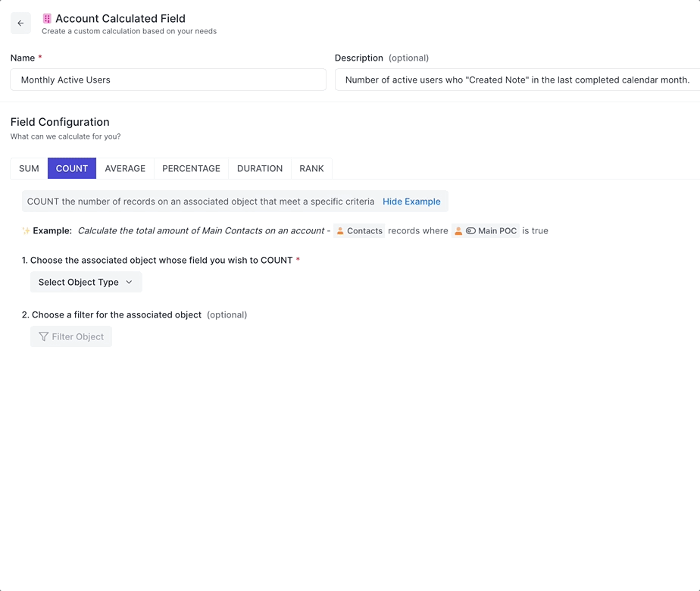Image resolution: width=700 pixels, height=591 pixels.
Task: Navigate back using the arrow icon
Action: (x=20, y=23)
